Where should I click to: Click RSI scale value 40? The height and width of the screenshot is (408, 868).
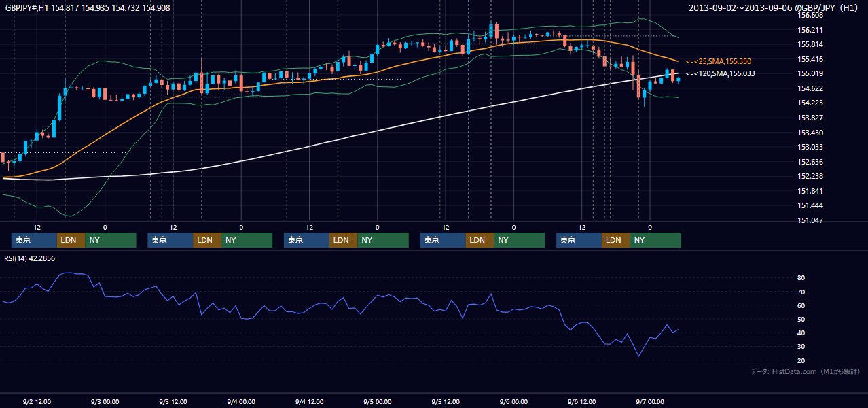click(801, 333)
